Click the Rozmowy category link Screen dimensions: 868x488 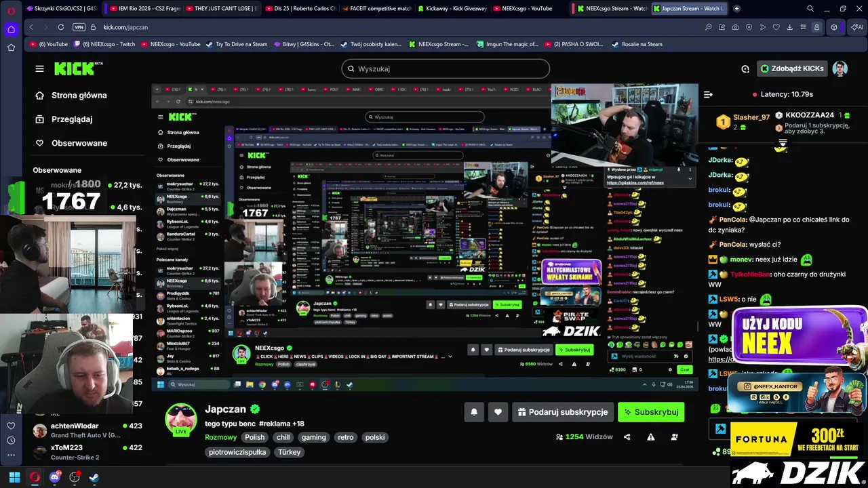pos(220,437)
